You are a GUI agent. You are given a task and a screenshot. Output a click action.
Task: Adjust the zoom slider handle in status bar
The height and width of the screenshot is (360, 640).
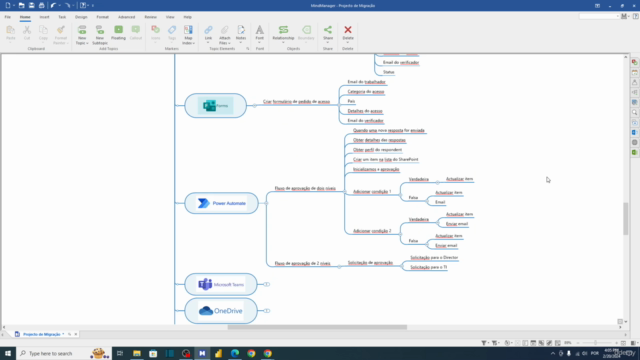[x=595, y=343]
